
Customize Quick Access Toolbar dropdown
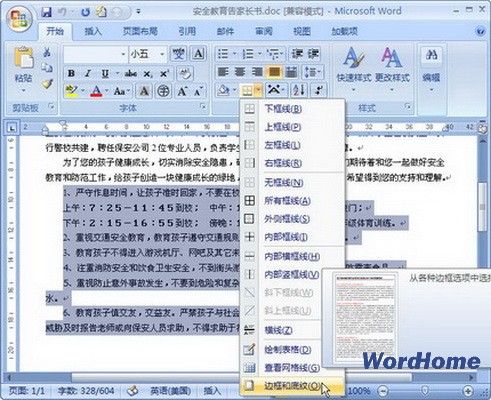pos(138,12)
